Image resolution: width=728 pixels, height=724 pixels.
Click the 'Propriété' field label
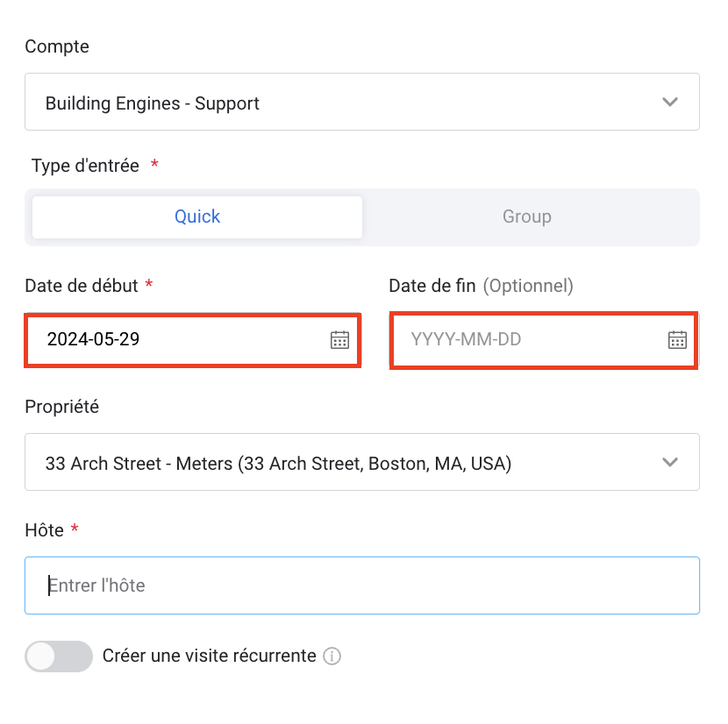tap(61, 407)
